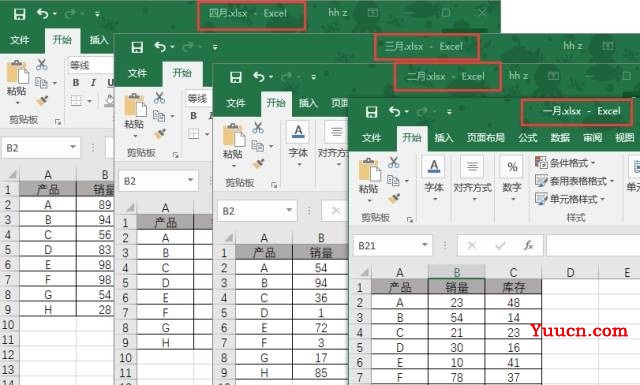Click select-all corner in 一月.xlsx sheet

(363, 272)
